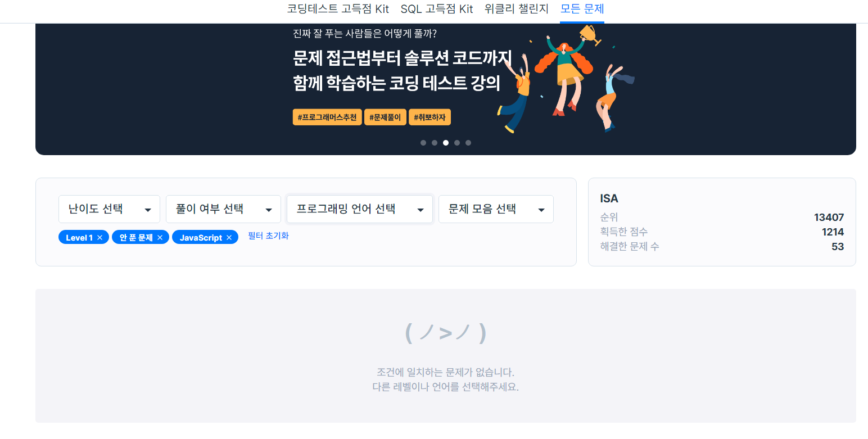
Task: Click the #프로그래머스추천 hashtag badge
Action: click(327, 117)
